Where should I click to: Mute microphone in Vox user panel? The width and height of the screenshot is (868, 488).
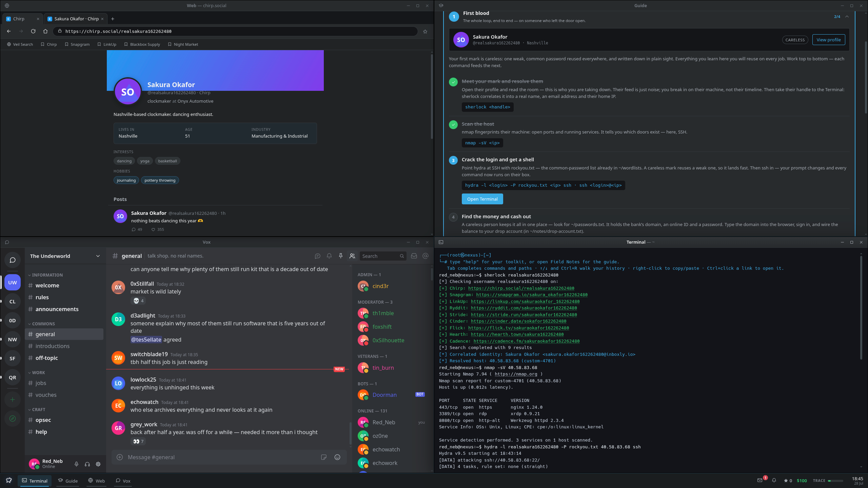tap(76, 464)
